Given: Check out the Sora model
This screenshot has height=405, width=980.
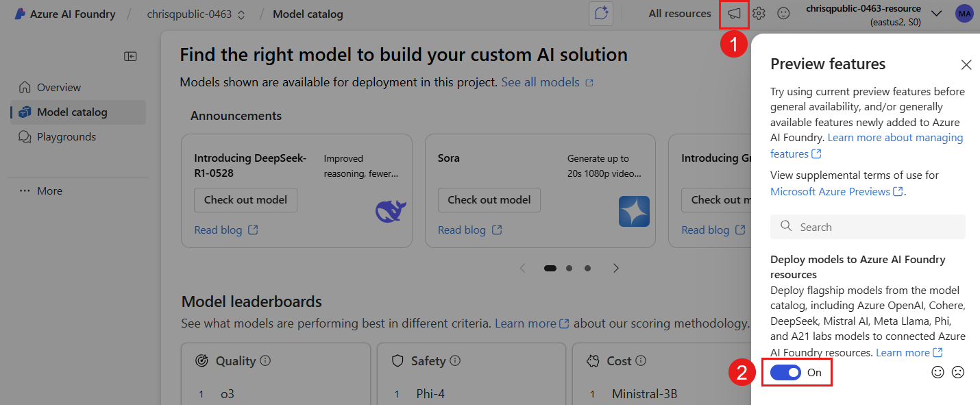Looking at the screenshot, I should click(489, 200).
